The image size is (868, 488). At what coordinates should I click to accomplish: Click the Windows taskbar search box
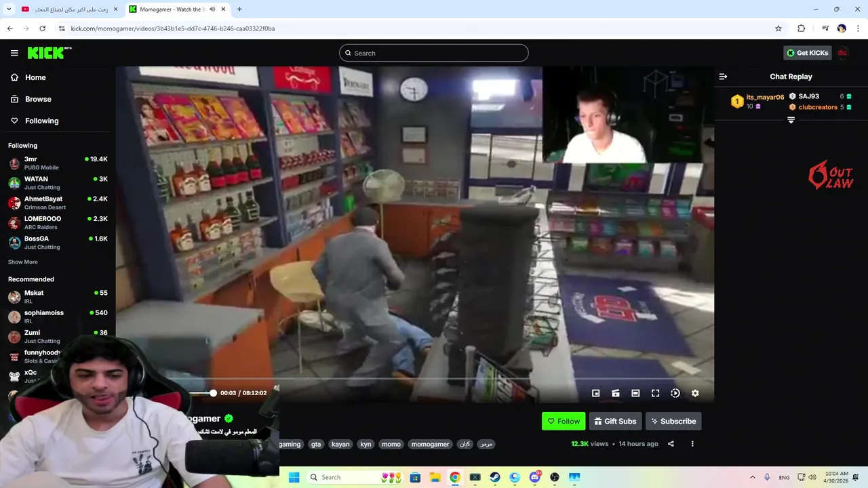pos(356,477)
